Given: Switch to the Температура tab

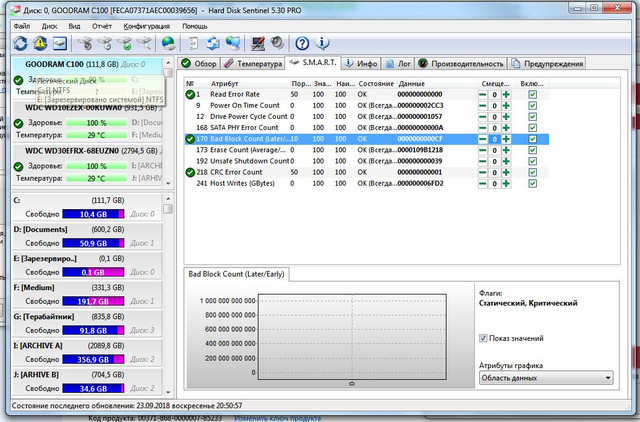Looking at the screenshot, I should [253, 64].
